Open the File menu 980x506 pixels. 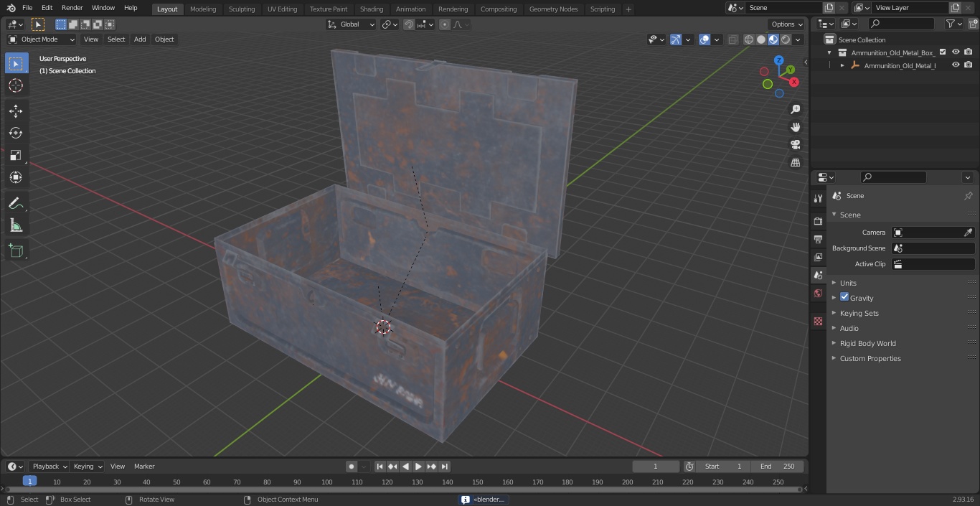[x=27, y=8]
